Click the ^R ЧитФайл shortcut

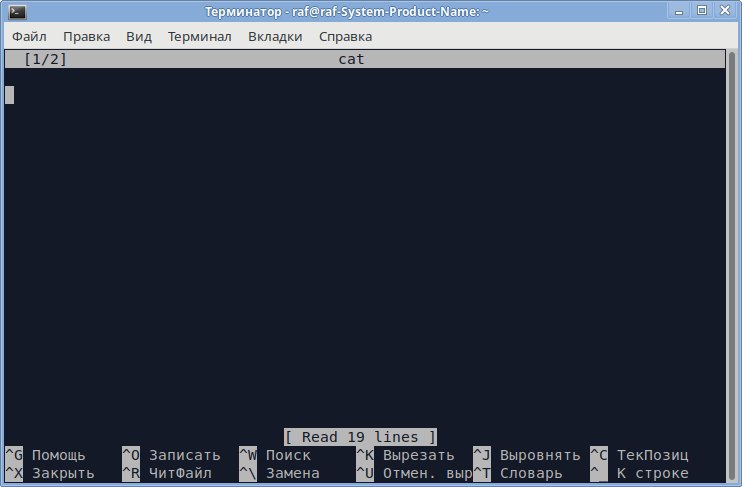pyautogui.click(x=167, y=473)
